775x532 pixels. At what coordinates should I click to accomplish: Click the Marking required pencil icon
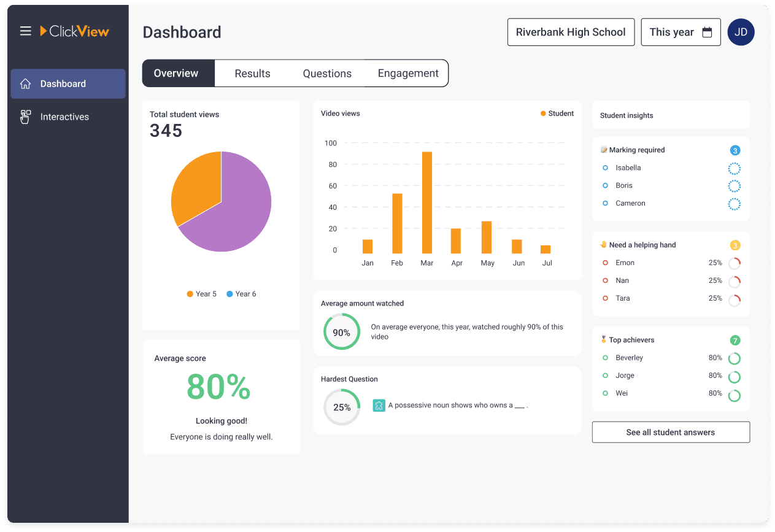click(x=604, y=150)
